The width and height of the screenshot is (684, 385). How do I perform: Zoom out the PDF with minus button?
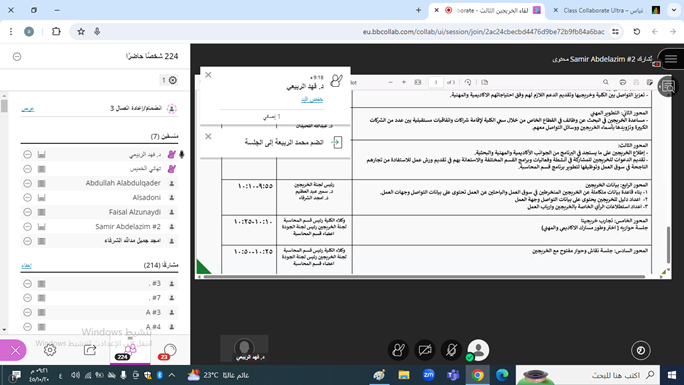pyautogui.click(x=390, y=82)
